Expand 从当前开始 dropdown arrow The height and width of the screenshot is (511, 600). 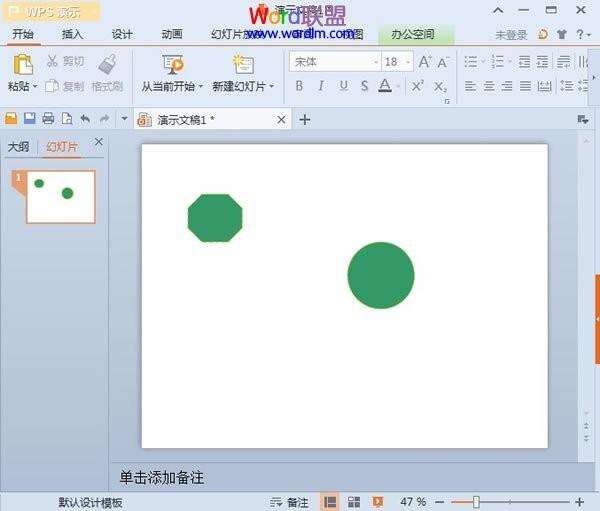click(200, 87)
